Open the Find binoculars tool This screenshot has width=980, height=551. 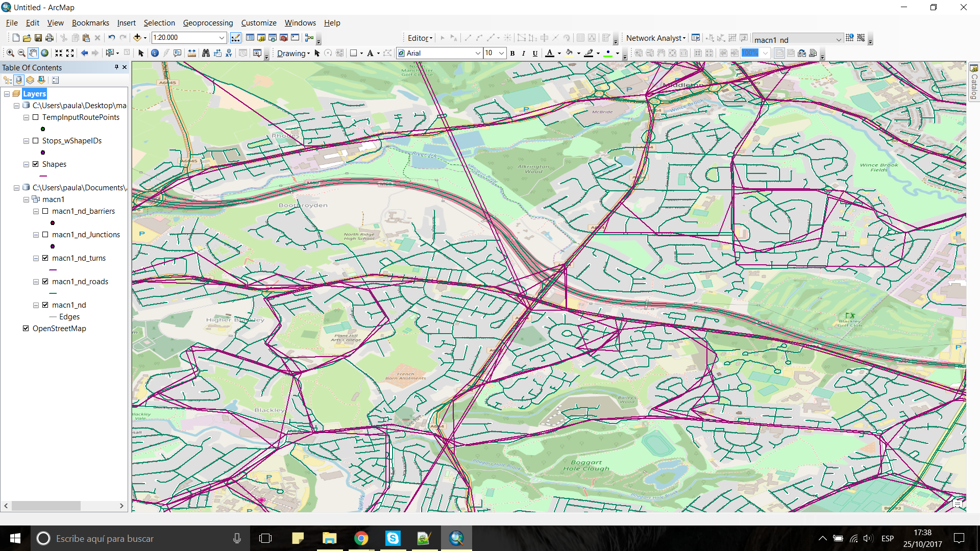click(x=206, y=53)
